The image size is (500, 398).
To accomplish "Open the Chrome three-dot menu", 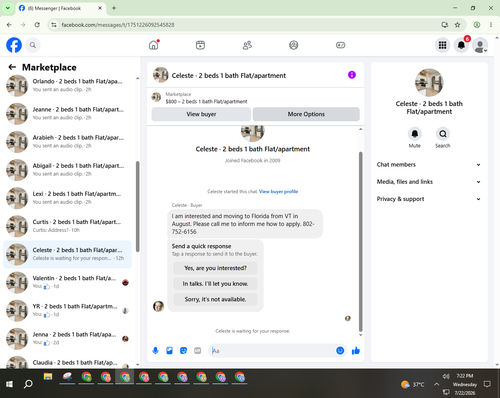I will pyautogui.click(x=491, y=25).
